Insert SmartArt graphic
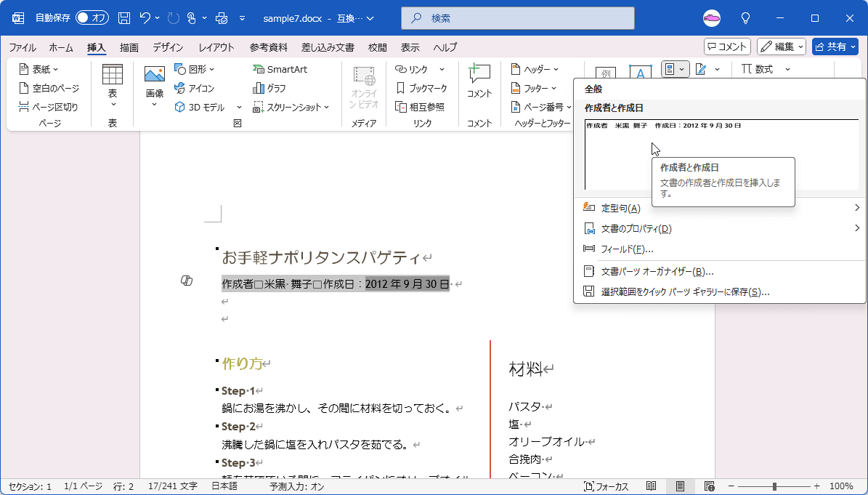868x495 pixels. 280,69
